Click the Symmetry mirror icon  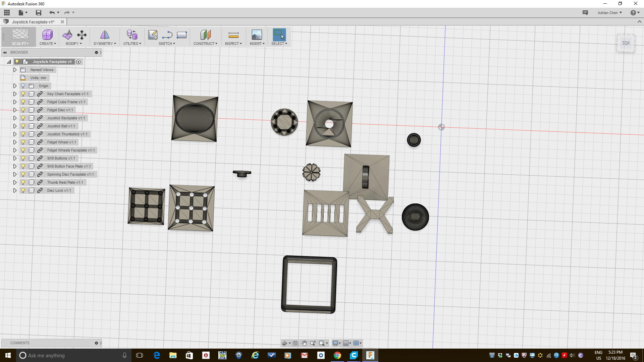tap(105, 35)
